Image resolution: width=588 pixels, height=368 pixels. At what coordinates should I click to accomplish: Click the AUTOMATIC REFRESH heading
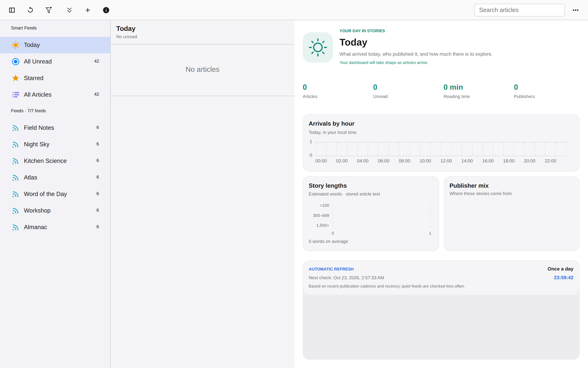pyautogui.click(x=331, y=269)
